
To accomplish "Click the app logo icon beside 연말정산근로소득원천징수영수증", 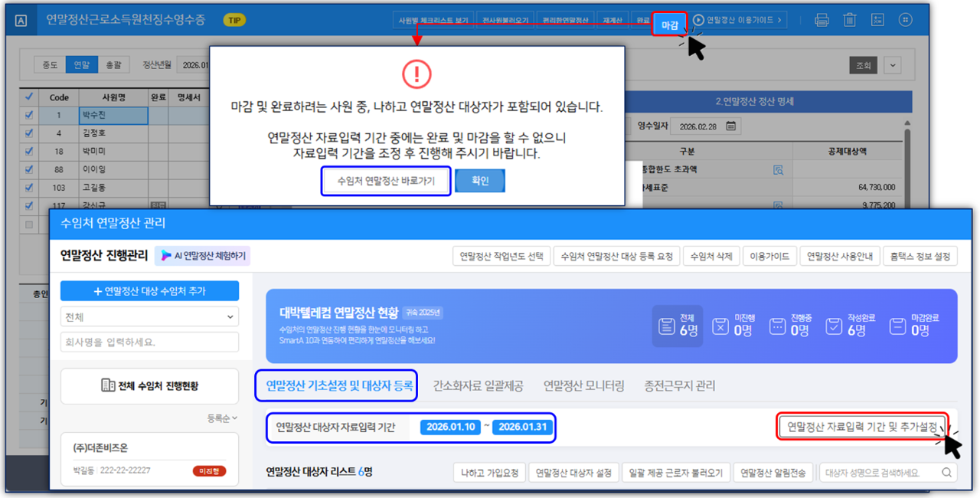I will pos(21,21).
